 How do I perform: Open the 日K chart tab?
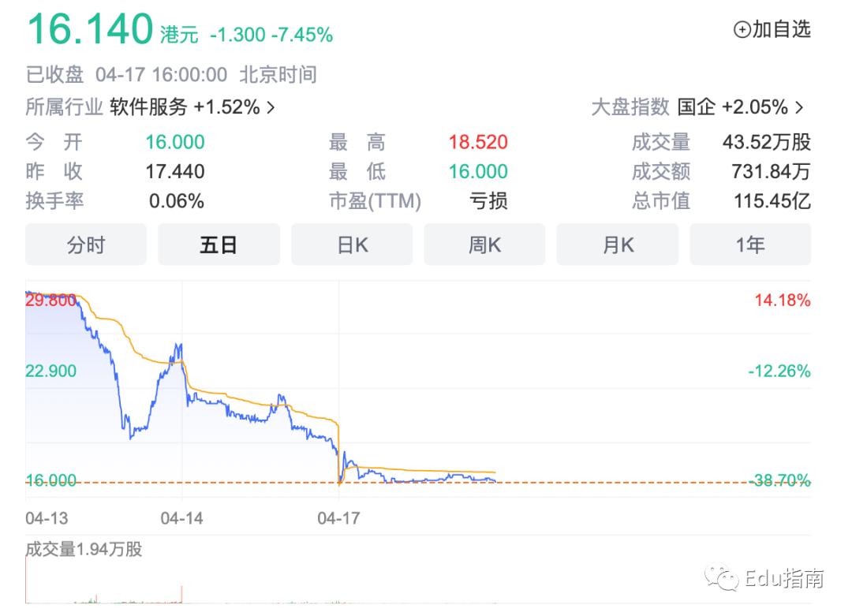pos(352,245)
